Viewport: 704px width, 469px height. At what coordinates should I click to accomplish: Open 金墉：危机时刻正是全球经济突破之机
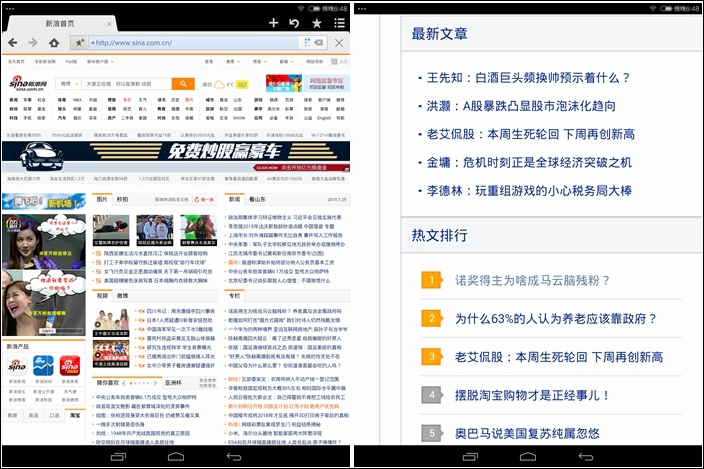point(529,162)
